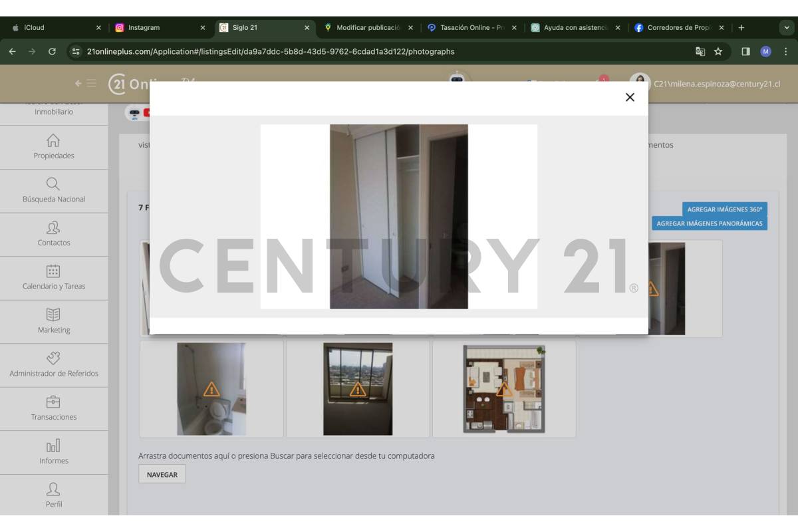The image size is (798, 532).
Task: Click the 'Arrastra documentos aquí' instruction text
Action: 287,456
